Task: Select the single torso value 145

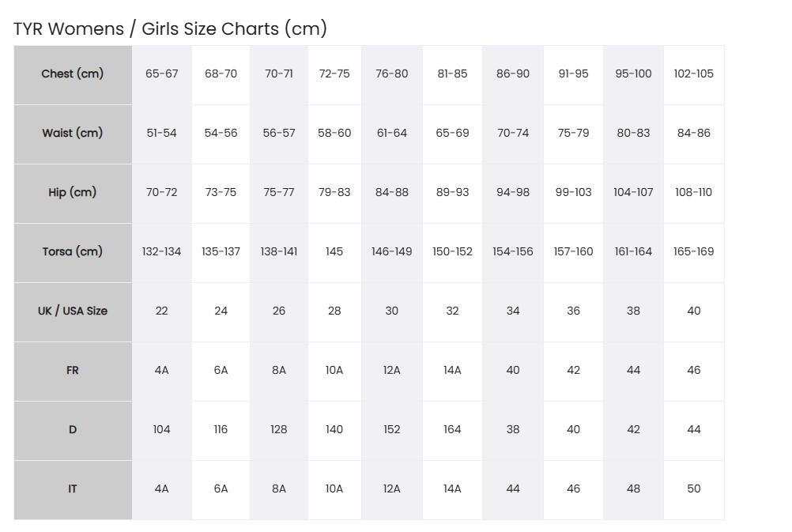Action: tap(334, 253)
